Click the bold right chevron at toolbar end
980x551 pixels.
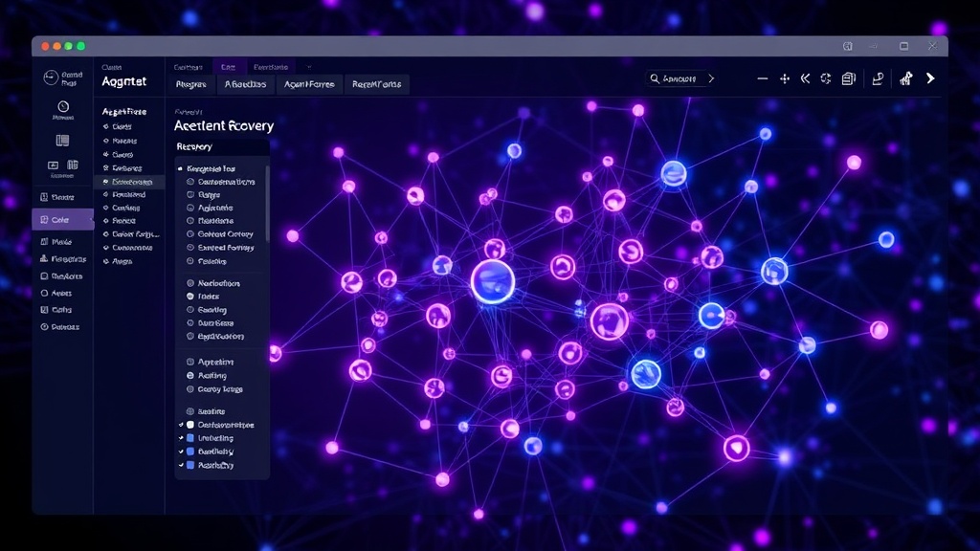[930, 78]
